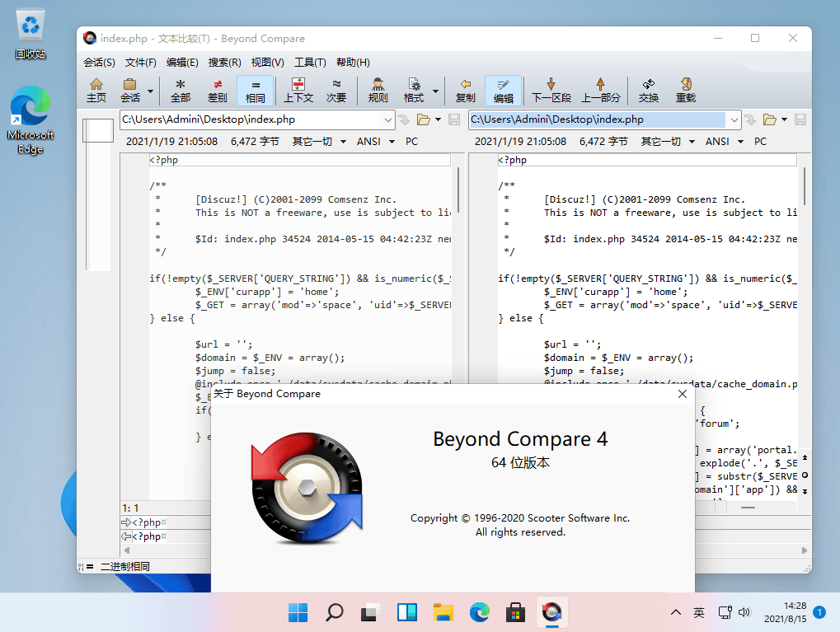Open Recycle Bin (回收站) desktop icon
The height and width of the screenshot is (632, 840).
[31, 34]
